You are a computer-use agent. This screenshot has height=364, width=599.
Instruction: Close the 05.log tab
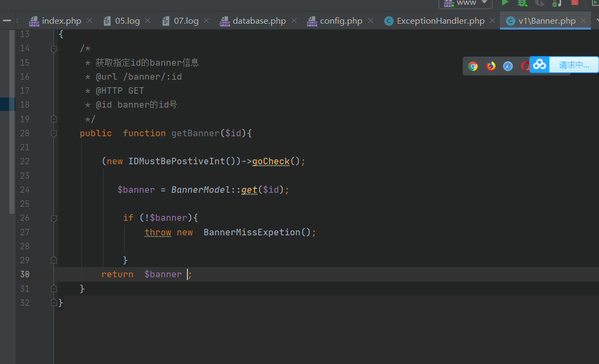pyautogui.click(x=148, y=20)
